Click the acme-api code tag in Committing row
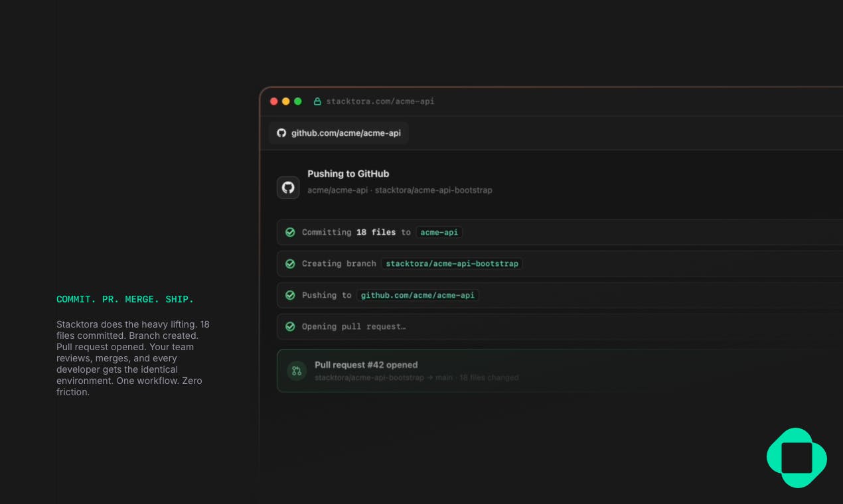This screenshot has height=504, width=843. [x=439, y=232]
